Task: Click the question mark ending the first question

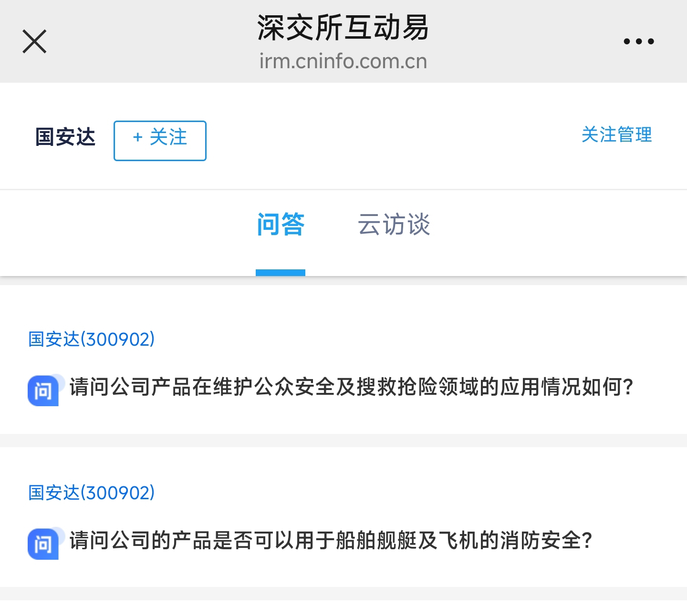Action: click(628, 387)
